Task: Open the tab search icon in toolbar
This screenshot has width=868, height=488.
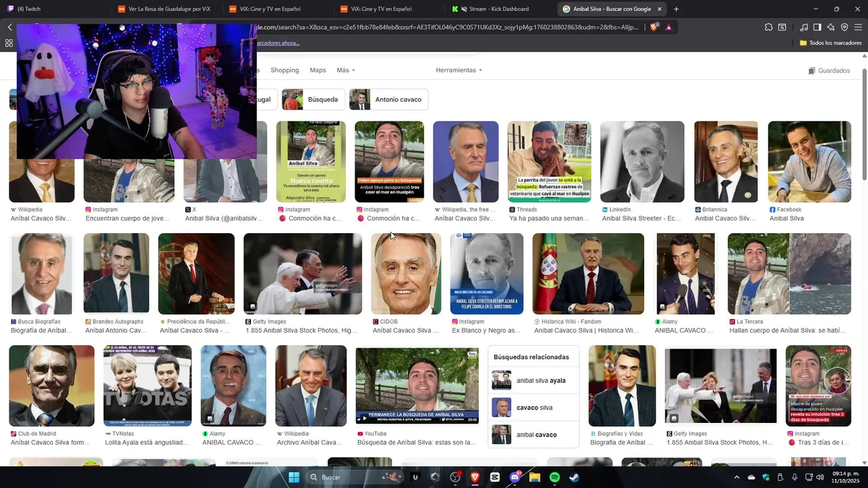Action: click(x=782, y=27)
